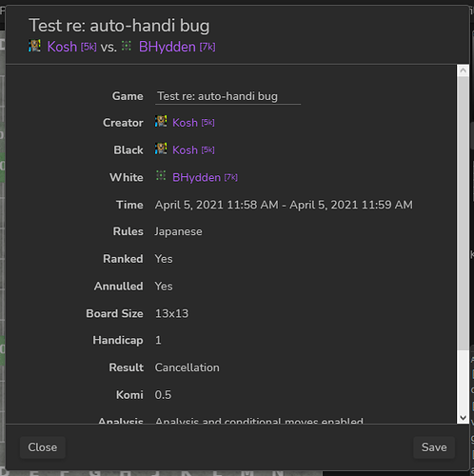Click the Cancellation result value
The image size is (474, 476).
(187, 367)
